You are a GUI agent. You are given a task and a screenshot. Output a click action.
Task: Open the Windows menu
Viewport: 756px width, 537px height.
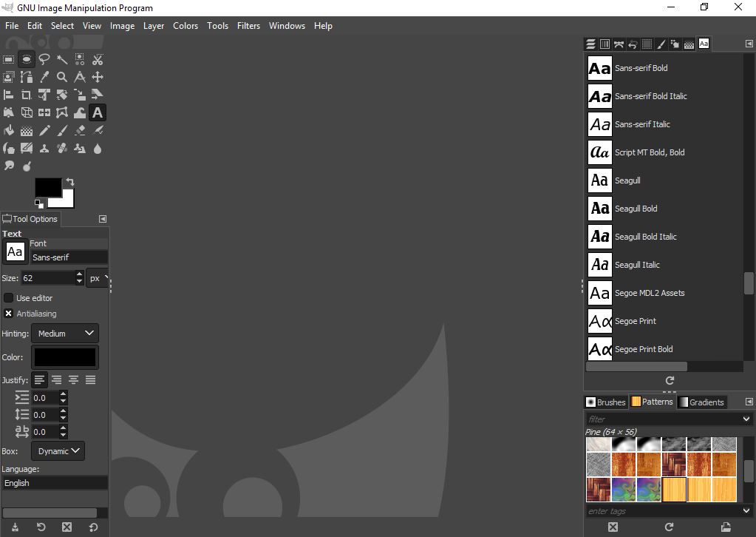click(x=287, y=26)
